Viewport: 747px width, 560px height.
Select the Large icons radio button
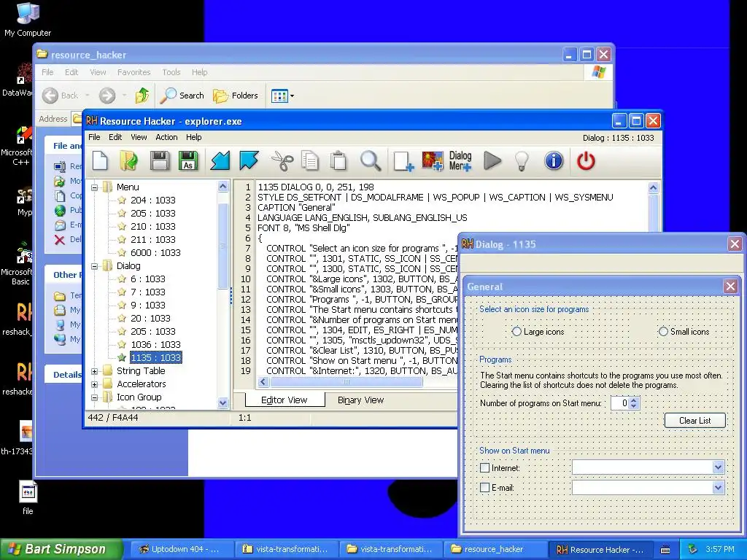516,332
